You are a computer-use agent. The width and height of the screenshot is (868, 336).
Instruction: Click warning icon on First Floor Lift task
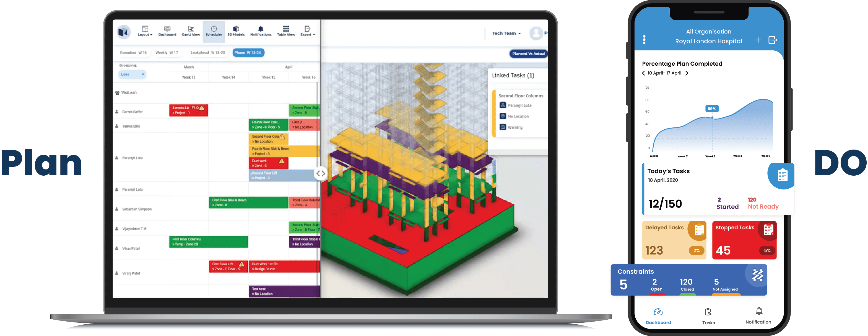coord(241,264)
